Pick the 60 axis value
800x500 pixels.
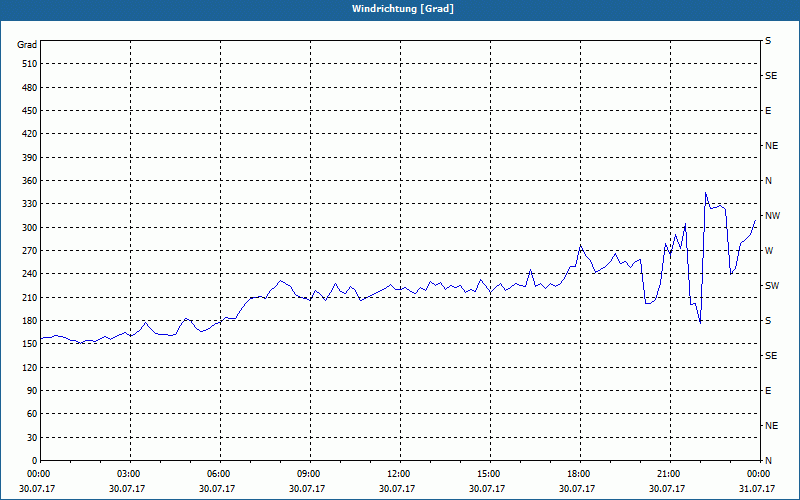pyautogui.click(x=33, y=414)
